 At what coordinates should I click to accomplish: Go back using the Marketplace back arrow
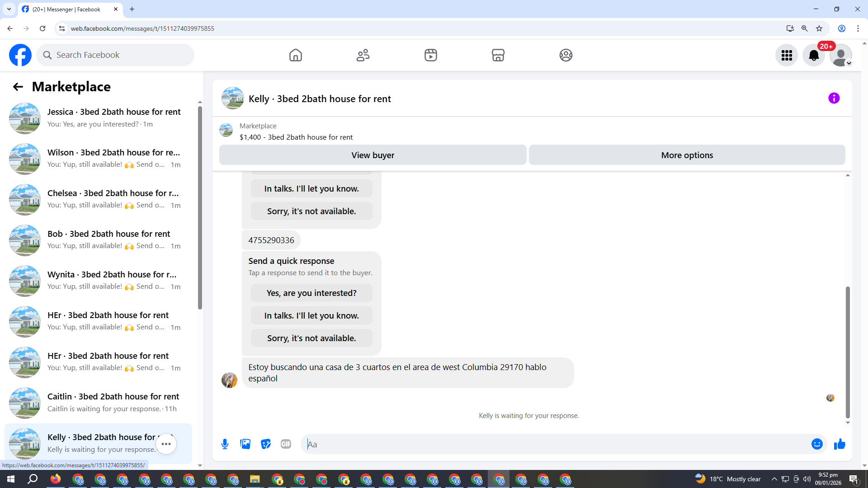(18, 87)
